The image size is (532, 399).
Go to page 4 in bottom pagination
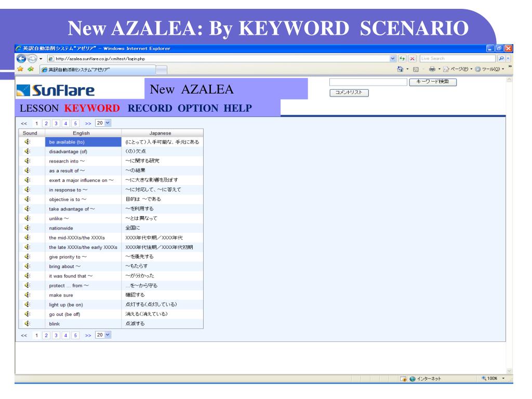pos(66,336)
